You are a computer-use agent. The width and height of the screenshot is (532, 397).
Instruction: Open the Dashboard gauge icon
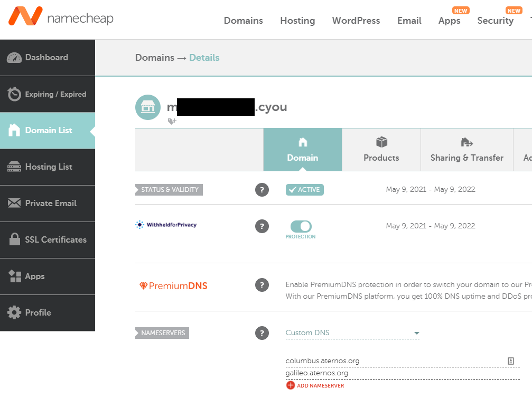coord(14,58)
